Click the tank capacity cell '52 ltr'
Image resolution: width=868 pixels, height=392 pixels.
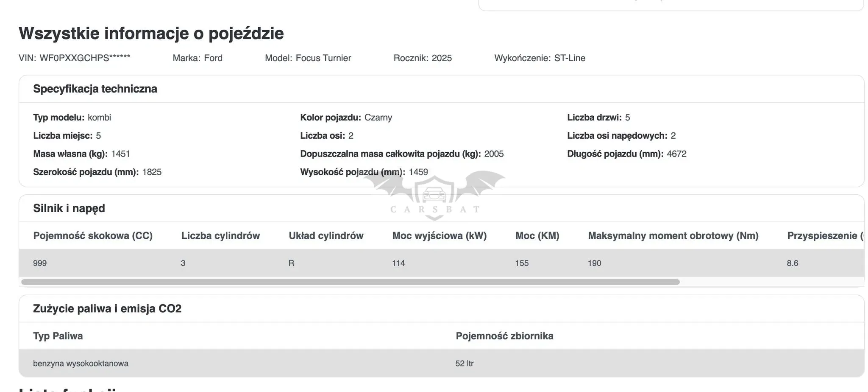[x=465, y=364]
